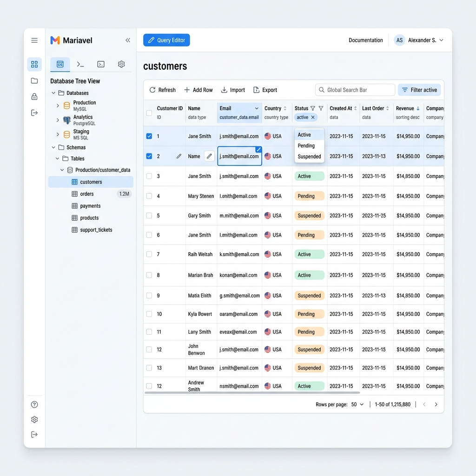Screen dimensions: 476x476
Task: Open the help question mark icon
Action: (34, 404)
